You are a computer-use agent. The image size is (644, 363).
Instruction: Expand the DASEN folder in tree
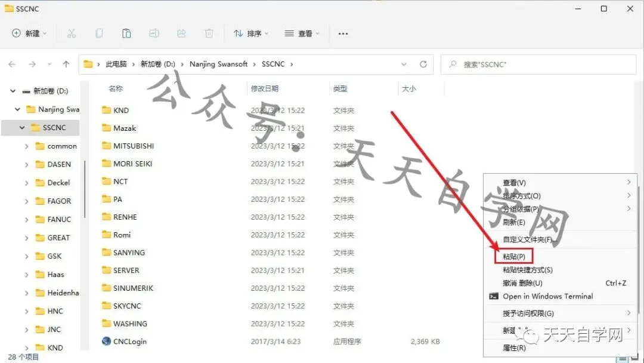coord(27,164)
